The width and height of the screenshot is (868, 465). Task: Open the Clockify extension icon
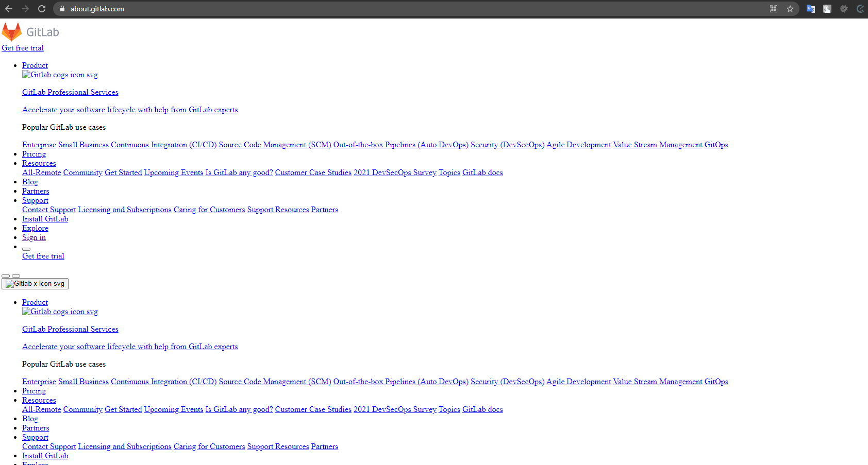(860, 9)
